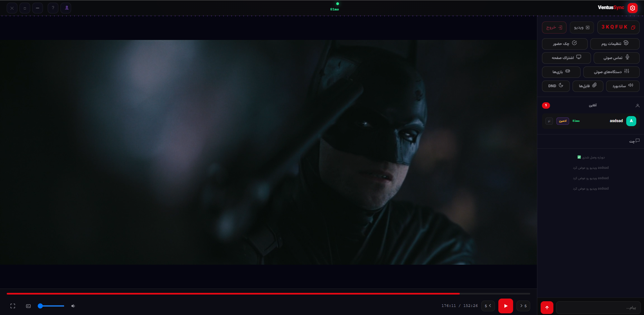Screen dimensions: 644x315
Task: Click the asdsad username in the user list
Action: point(616,121)
